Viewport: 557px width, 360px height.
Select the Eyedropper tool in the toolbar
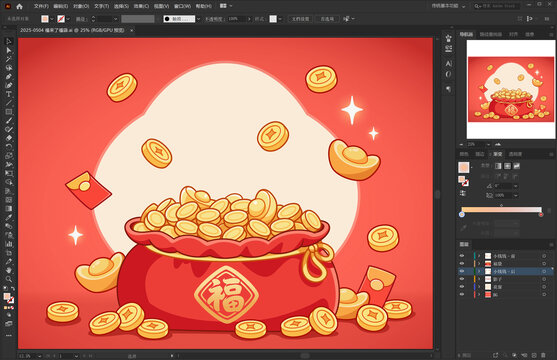coord(9,217)
